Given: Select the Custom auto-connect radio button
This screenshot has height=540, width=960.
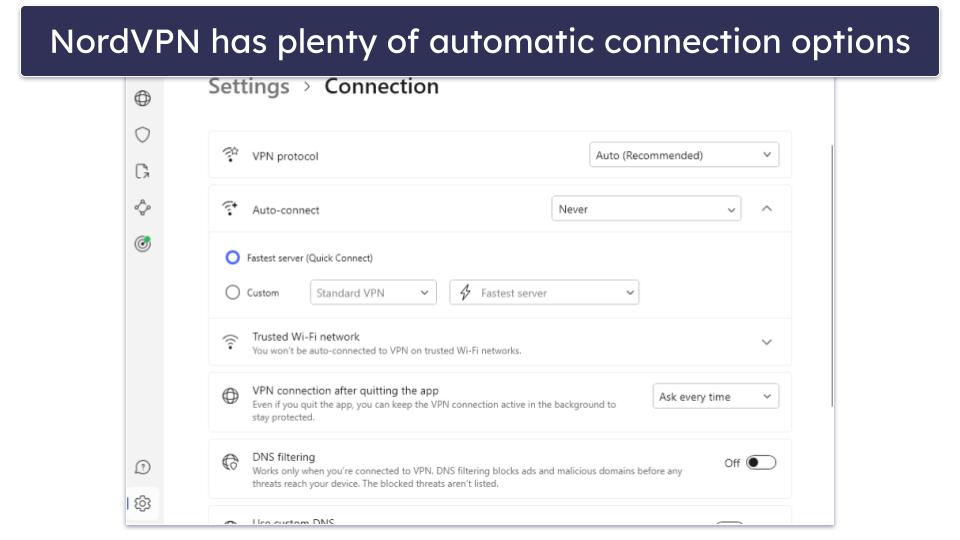Looking at the screenshot, I should tap(233, 293).
